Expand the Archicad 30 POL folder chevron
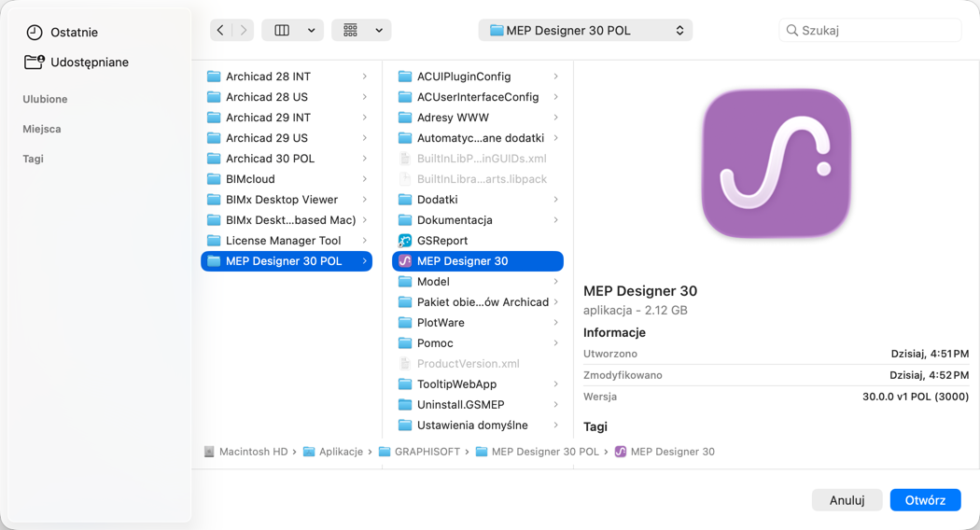The image size is (980, 530). [364, 158]
